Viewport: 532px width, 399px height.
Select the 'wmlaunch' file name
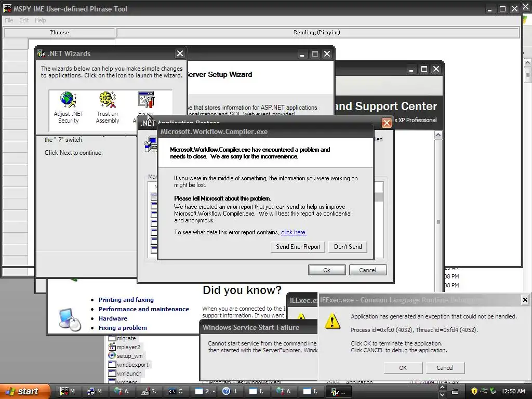click(129, 373)
